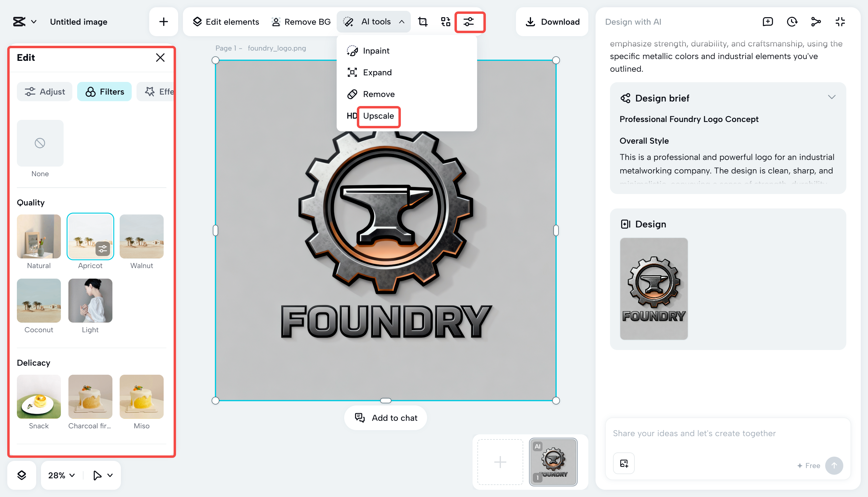The width and height of the screenshot is (868, 497).
Task: Click the upload image icon in chat box
Action: pyautogui.click(x=624, y=463)
